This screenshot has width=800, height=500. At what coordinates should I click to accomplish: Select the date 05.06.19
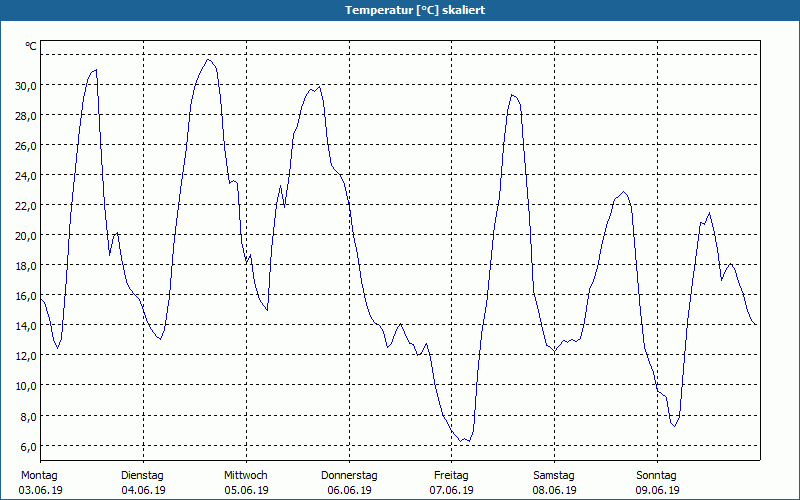click(246, 490)
